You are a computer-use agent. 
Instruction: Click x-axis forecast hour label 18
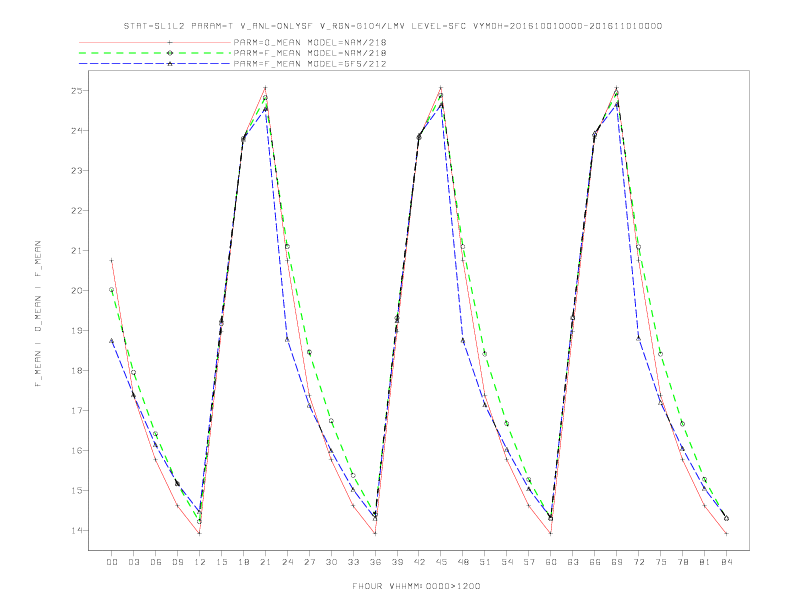coord(243,562)
